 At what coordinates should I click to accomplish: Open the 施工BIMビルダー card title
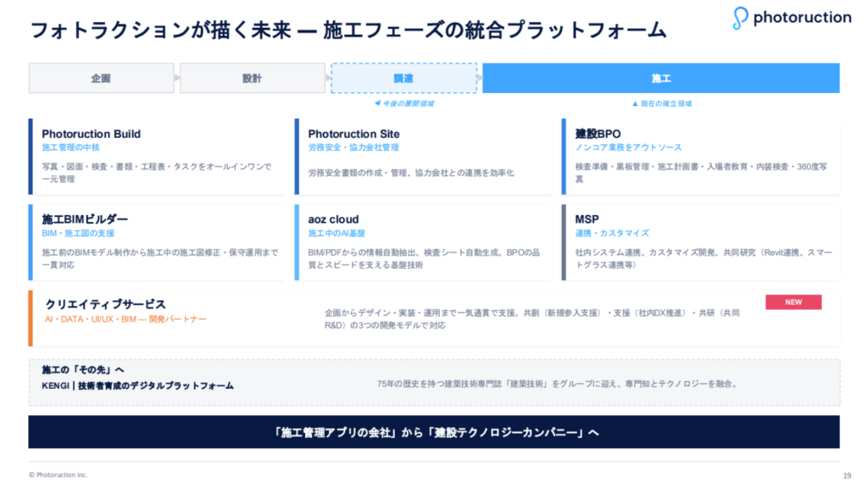(85, 219)
